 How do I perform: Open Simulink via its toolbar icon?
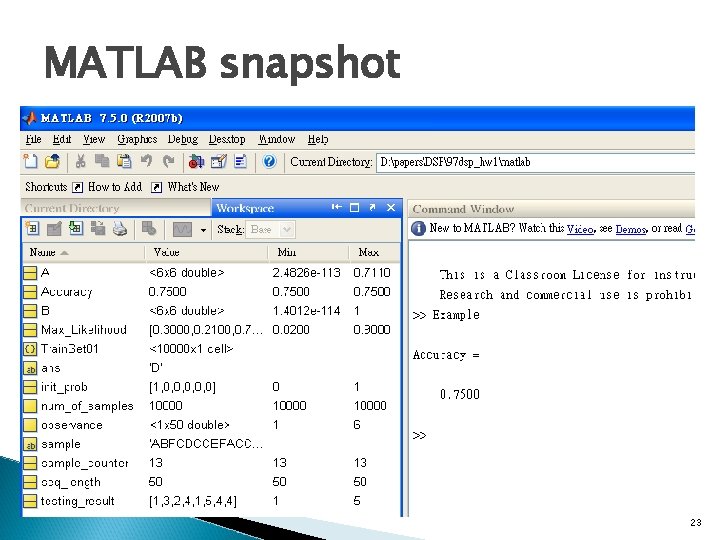pyautogui.click(x=196, y=161)
